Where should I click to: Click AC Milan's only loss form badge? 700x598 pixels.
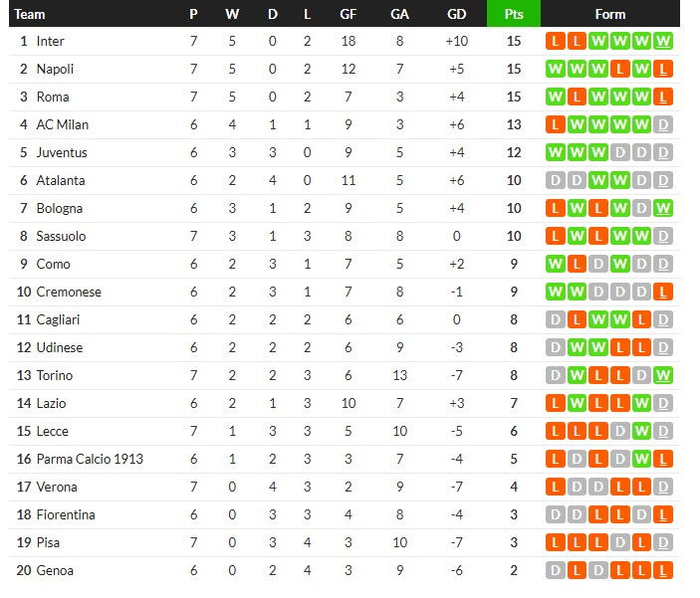[x=555, y=124]
